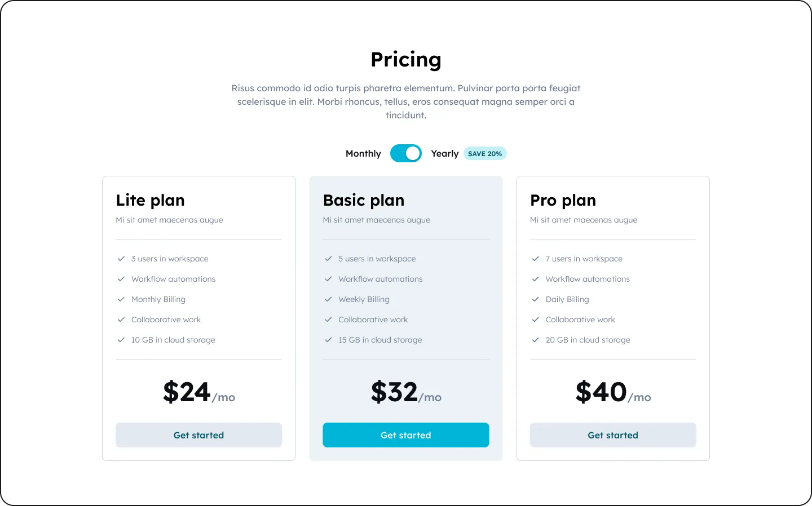This screenshot has width=812, height=506.
Task: Click checkmark next to Monthly Billing
Action: pyautogui.click(x=121, y=299)
